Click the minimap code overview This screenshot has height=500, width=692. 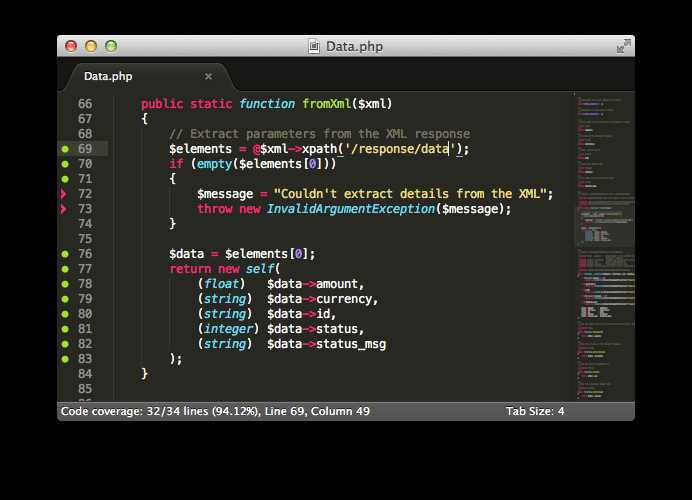(604, 246)
